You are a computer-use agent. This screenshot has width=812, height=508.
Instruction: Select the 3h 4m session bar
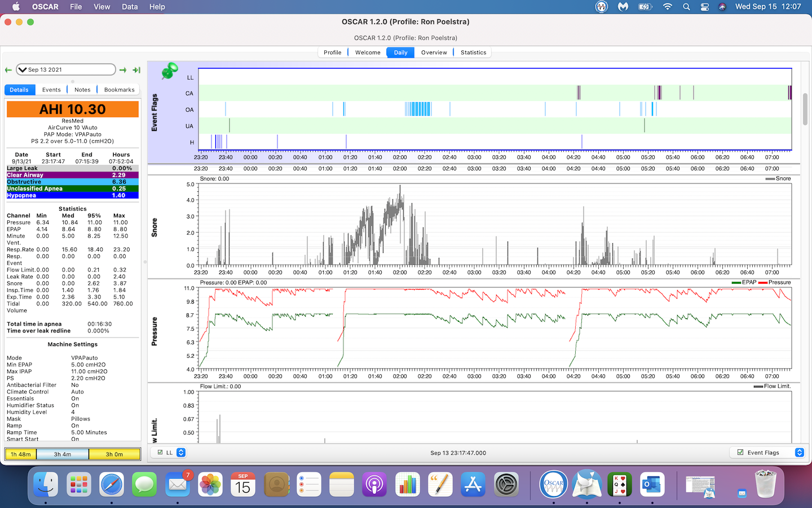(63, 454)
